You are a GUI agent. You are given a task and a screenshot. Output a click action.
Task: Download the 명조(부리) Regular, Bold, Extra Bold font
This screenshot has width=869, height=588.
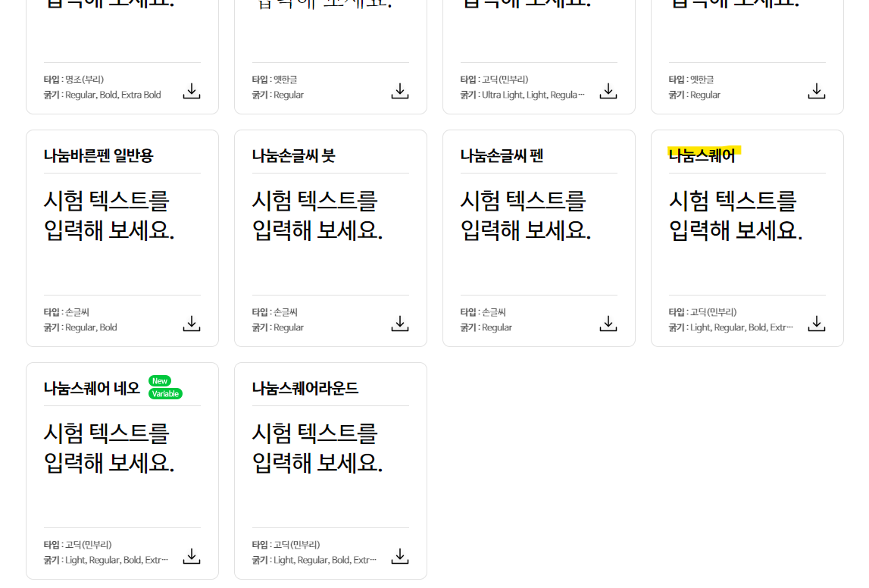[x=191, y=91]
